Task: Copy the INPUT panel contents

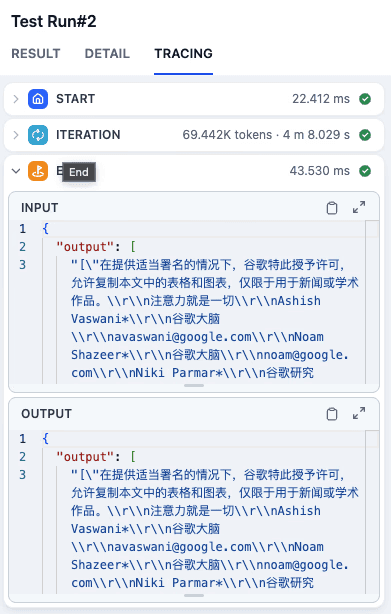Action: coord(332,208)
